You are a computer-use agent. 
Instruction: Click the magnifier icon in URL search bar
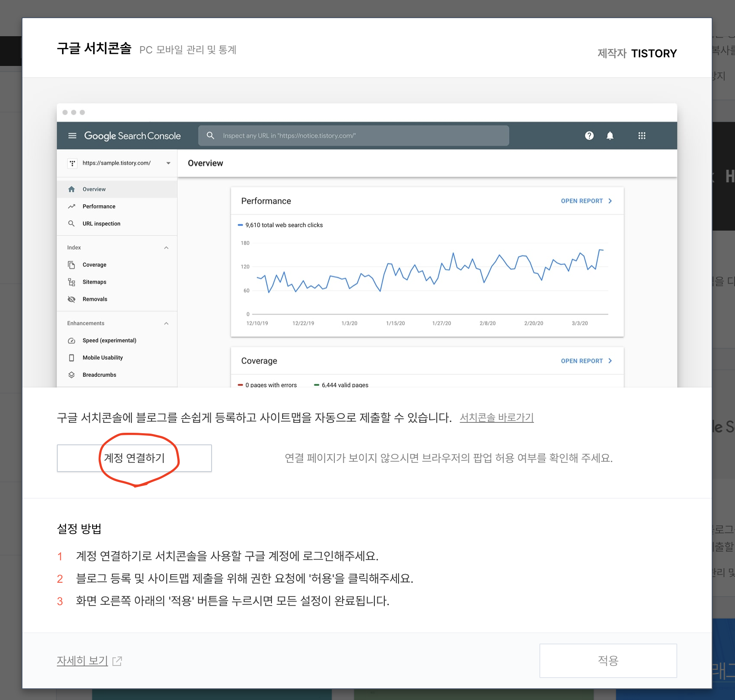210,135
